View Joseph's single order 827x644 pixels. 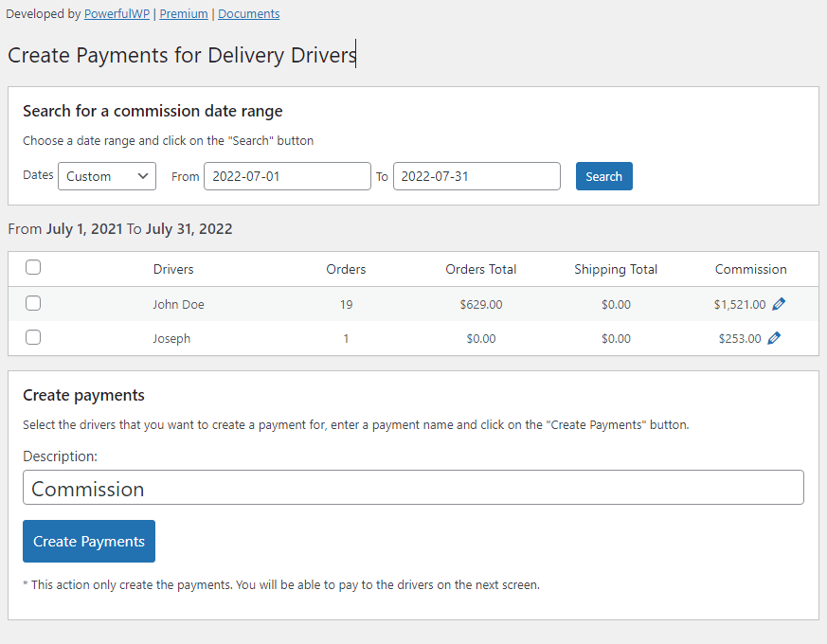(x=346, y=337)
